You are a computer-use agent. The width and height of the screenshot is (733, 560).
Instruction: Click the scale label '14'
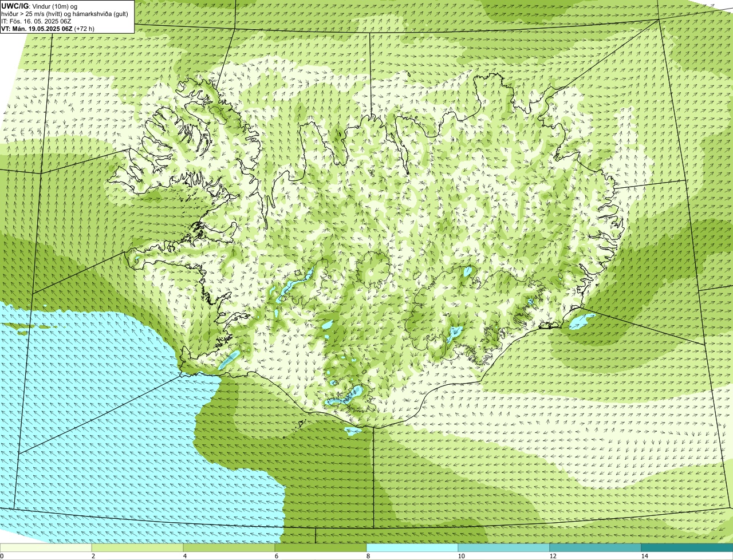(644, 556)
